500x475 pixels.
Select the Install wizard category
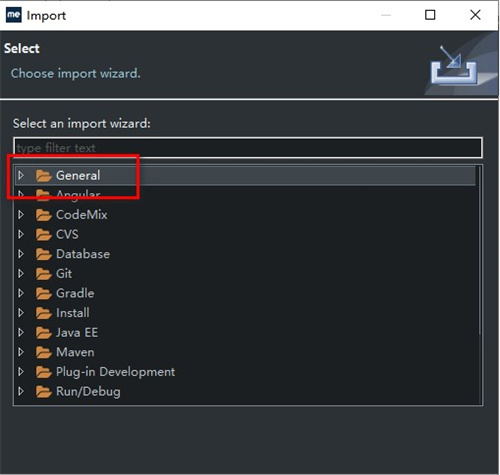click(73, 313)
